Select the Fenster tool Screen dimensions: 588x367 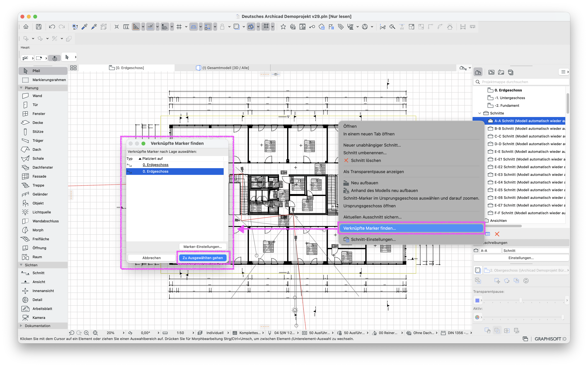tap(43, 114)
